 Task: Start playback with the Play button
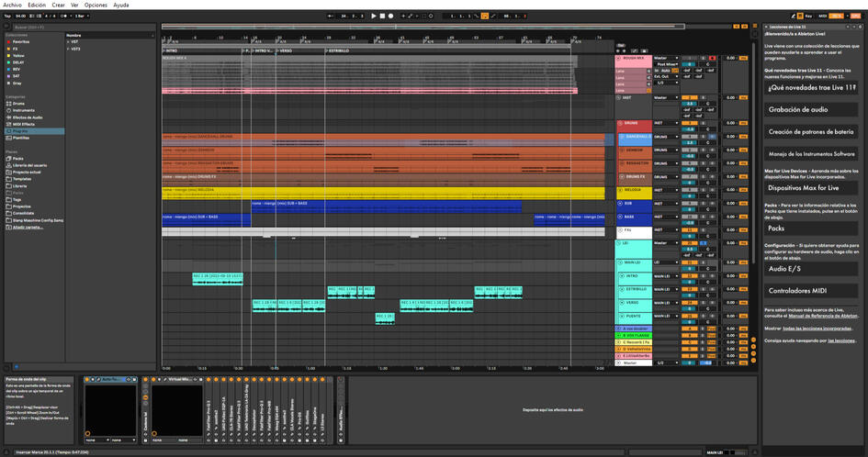(x=374, y=16)
